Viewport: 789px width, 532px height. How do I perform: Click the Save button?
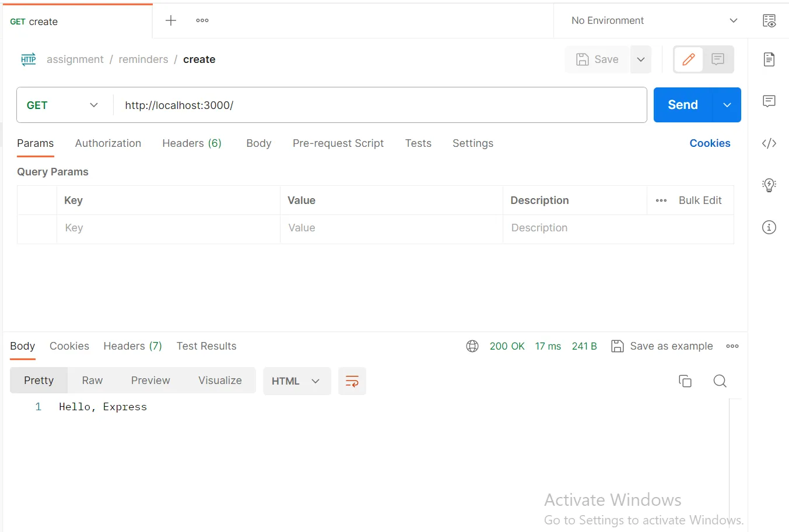(x=597, y=59)
